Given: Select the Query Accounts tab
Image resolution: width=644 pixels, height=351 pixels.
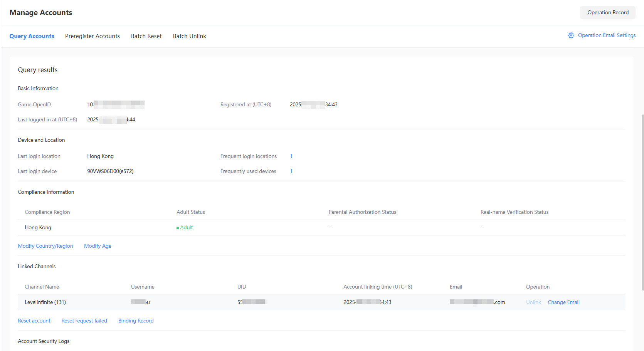Looking at the screenshot, I should 32,36.
